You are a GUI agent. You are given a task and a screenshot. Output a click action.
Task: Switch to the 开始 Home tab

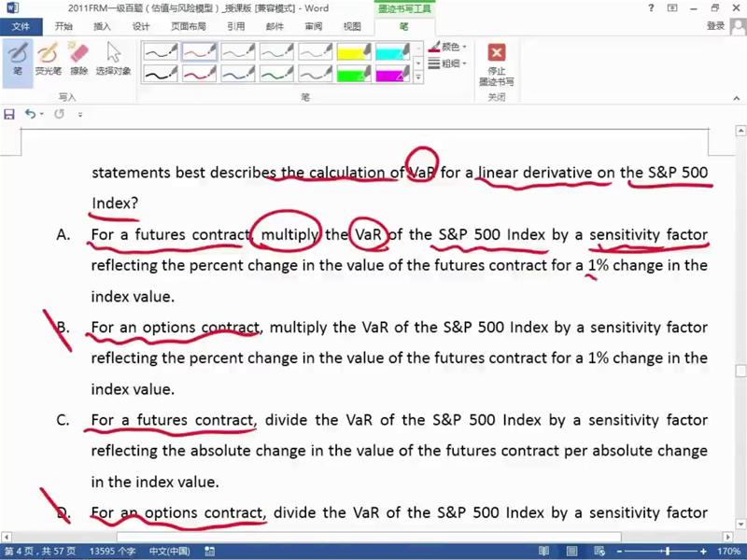point(63,27)
